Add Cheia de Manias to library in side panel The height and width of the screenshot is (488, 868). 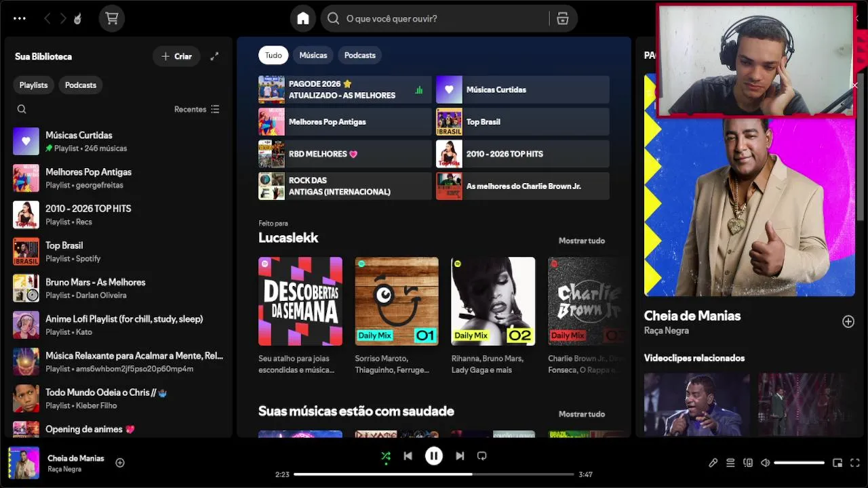(x=848, y=322)
